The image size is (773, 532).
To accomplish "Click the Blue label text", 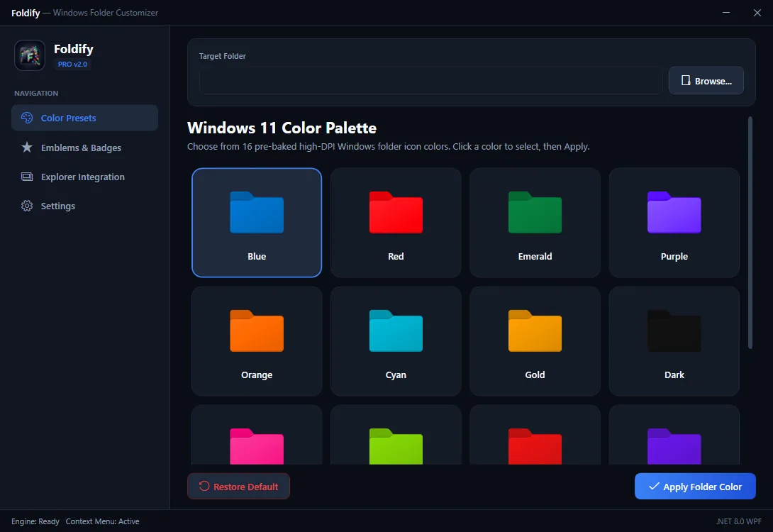I will pos(257,256).
